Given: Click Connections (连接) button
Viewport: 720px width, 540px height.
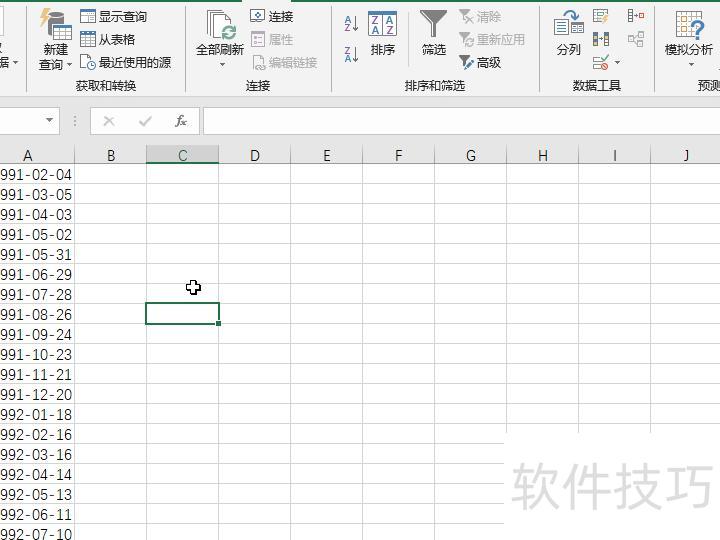Looking at the screenshot, I should coord(272,17).
